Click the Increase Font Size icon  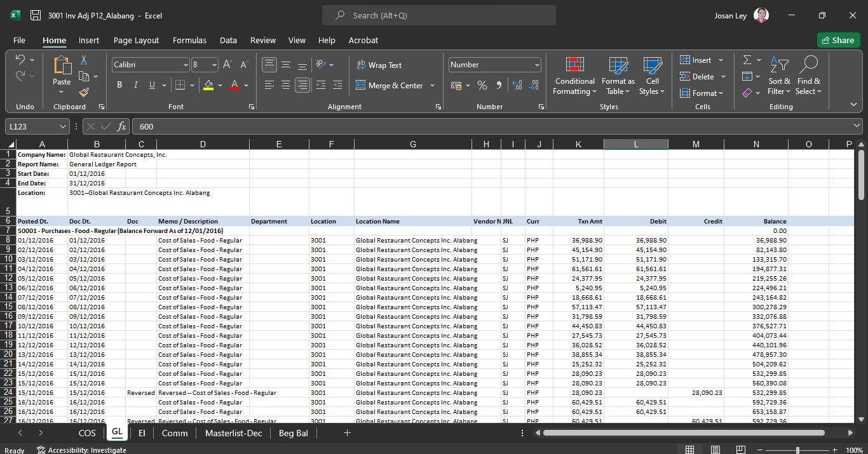click(227, 65)
